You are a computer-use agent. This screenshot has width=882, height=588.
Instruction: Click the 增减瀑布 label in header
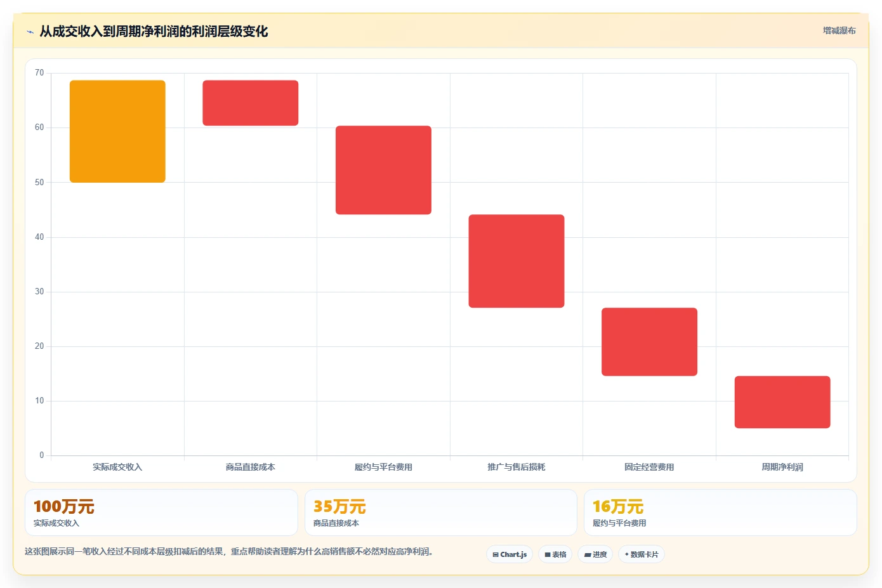839,30
